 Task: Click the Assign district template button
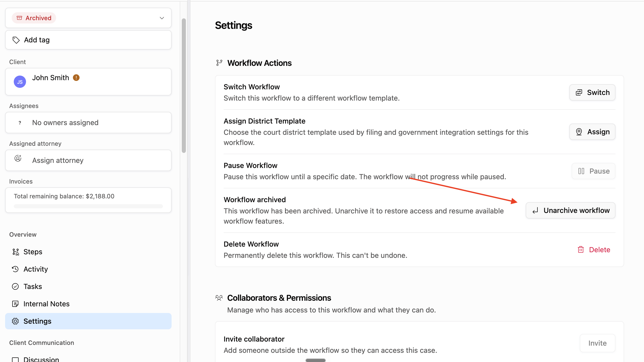click(x=592, y=132)
